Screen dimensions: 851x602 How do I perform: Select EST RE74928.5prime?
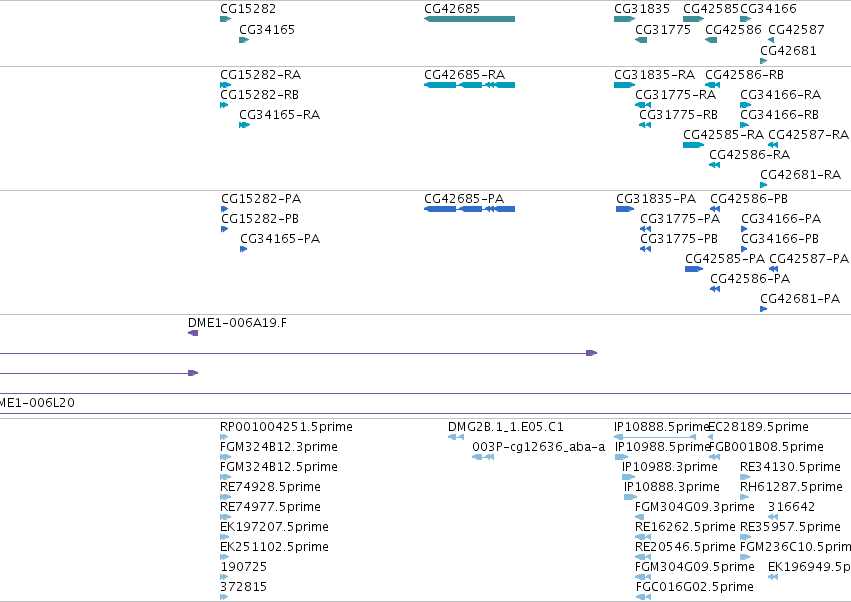click(270, 486)
